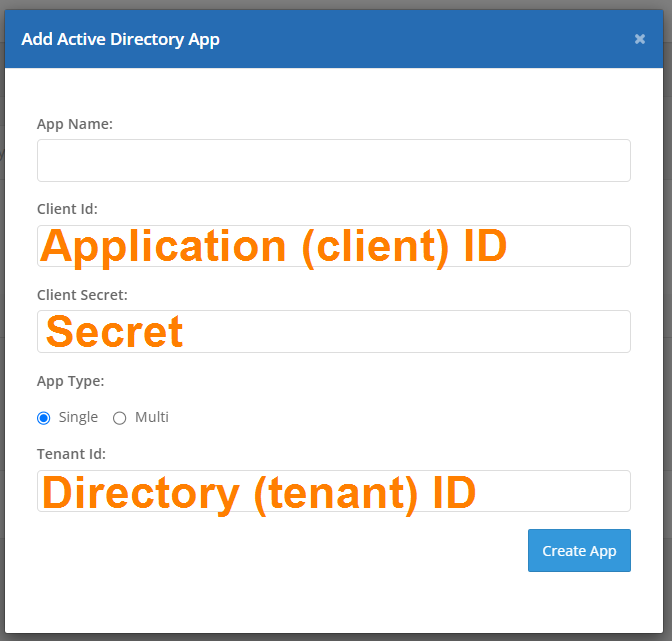Image resolution: width=672 pixels, height=641 pixels.
Task: Click the orange "Secret" annotation text
Action: coord(114,331)
